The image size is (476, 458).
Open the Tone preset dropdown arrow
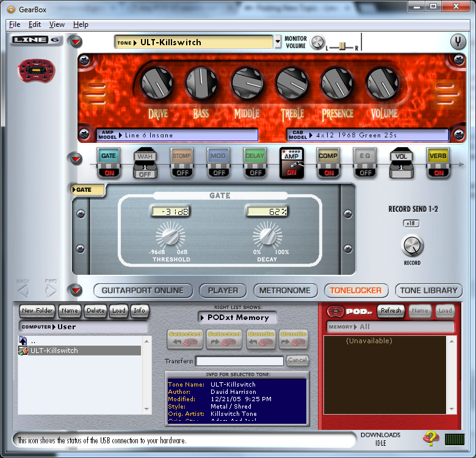click(x=278, y=42)
